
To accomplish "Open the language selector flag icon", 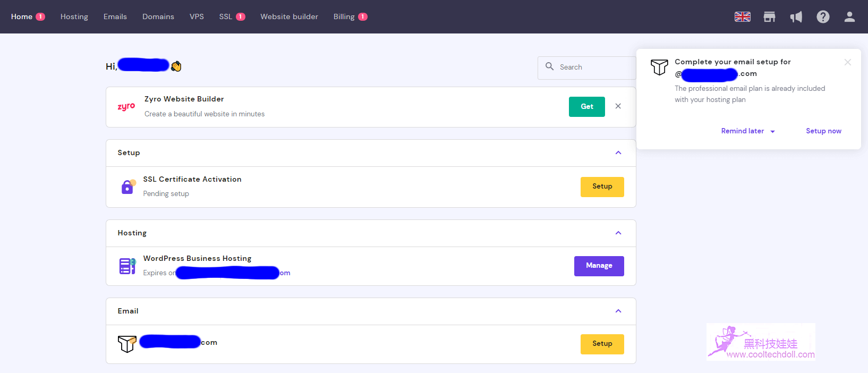I will coord(742,16).
